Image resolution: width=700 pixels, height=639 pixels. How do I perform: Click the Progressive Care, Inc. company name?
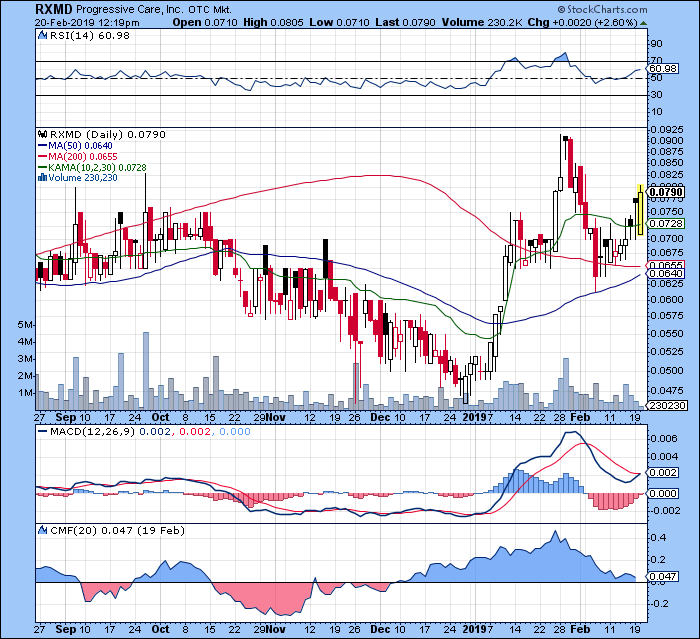(129, 9)
